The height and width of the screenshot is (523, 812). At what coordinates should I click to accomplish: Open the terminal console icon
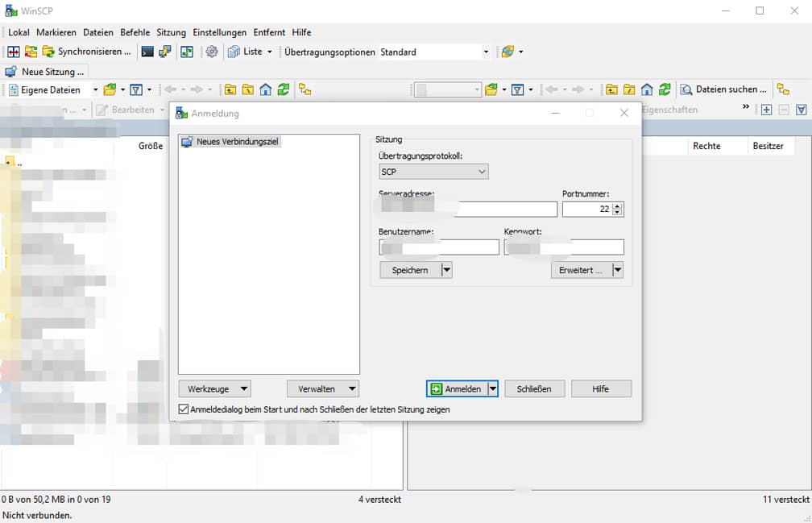[x=147, y=52]
